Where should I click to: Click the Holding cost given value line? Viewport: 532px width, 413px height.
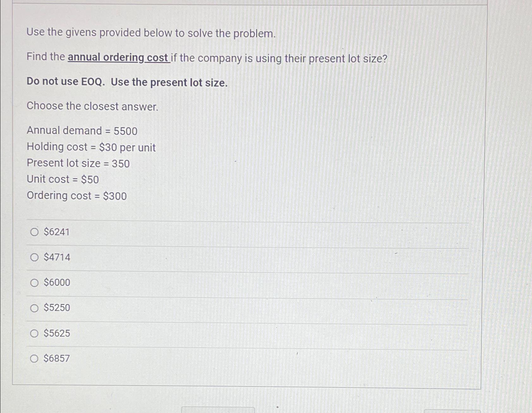tap(91, 147)
